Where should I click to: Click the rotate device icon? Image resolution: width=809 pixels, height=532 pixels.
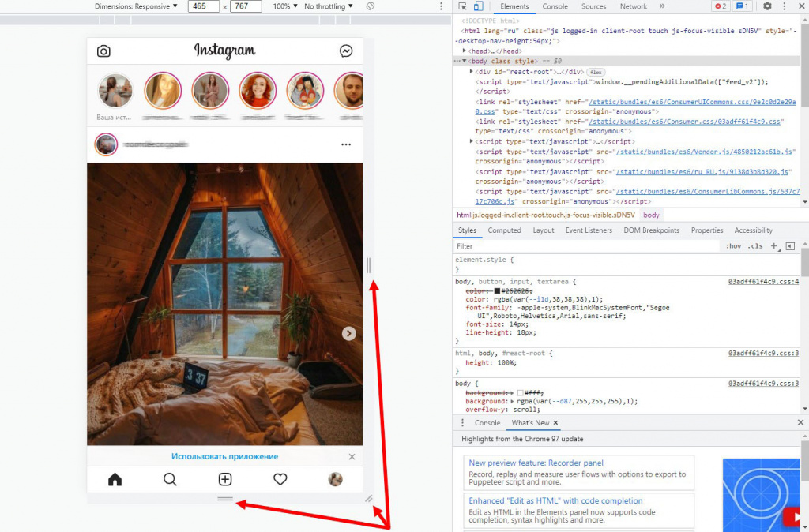(x=370, y=6)
